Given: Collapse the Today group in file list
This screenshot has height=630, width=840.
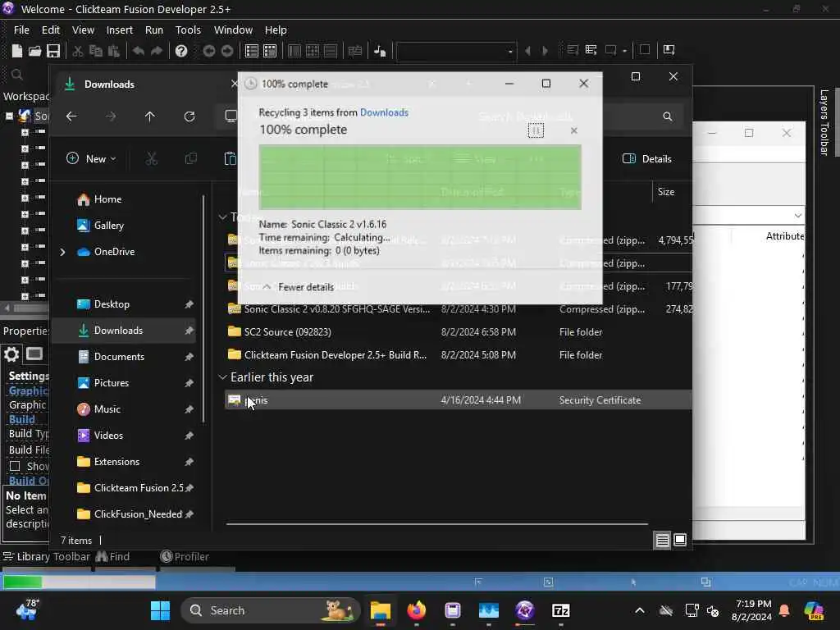Looking at the screenshot, I should tap(222, 217).
